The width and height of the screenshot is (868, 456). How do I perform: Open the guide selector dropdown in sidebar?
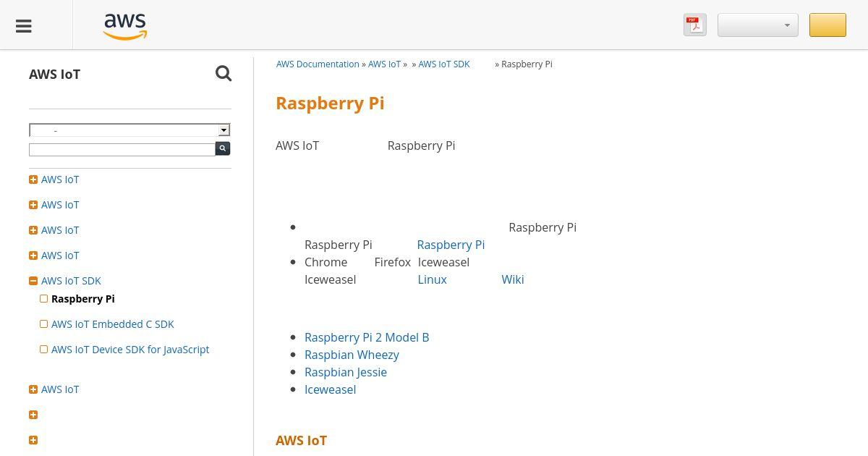[129, 130]
